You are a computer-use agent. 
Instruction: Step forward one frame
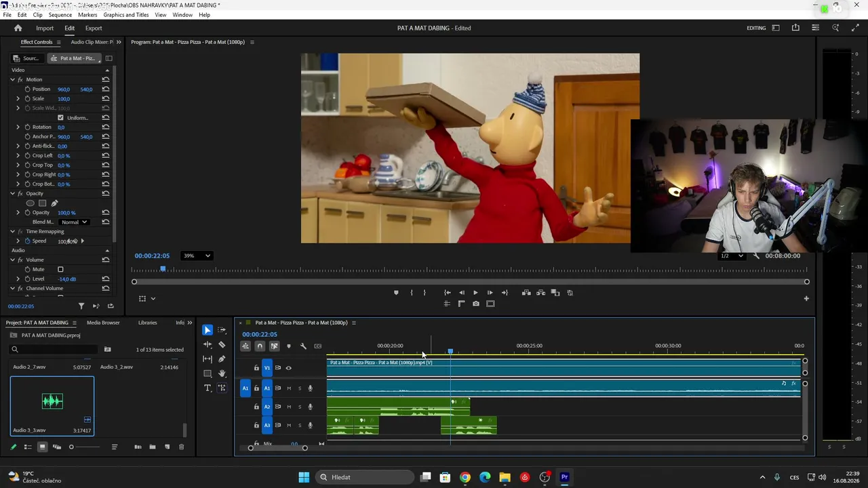click(490, 293)
